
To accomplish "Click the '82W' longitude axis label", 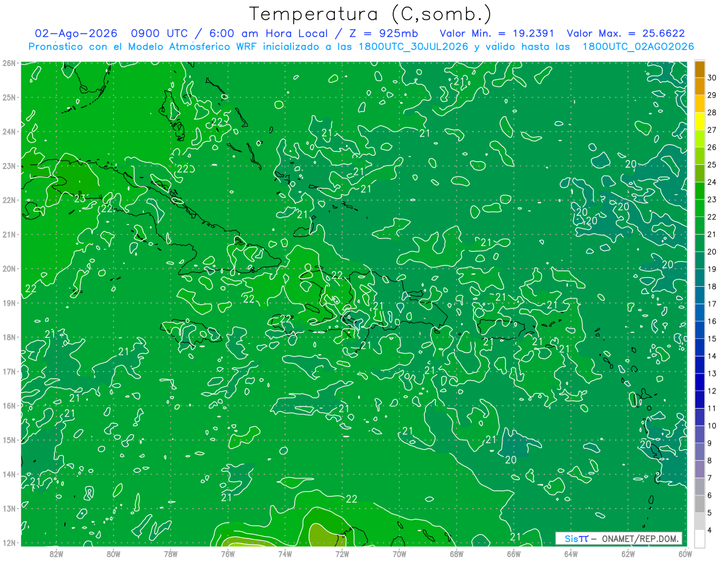I will click(x=56, y=554).
